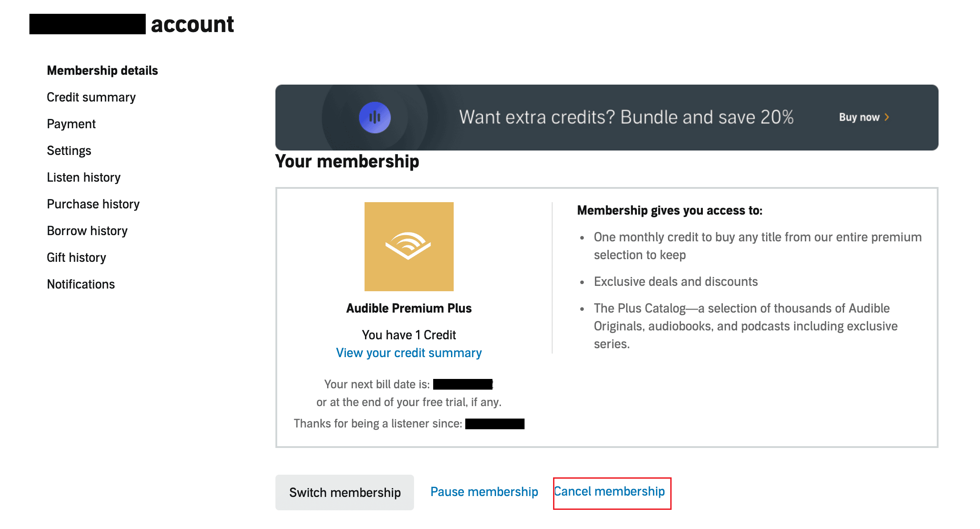Open Settings from left navigation
The height and width of the screenshot is (529, 980).
tap(70, 150)
